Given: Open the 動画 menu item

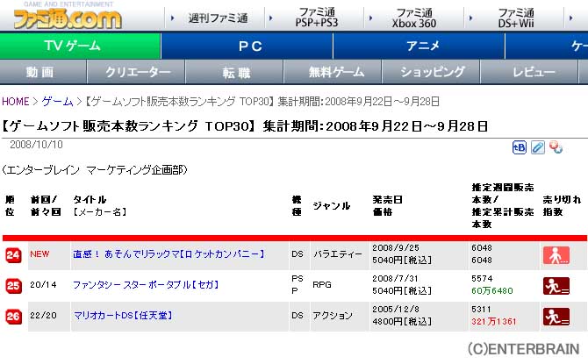Looking at the screenshot, I should tap(43, 72).
